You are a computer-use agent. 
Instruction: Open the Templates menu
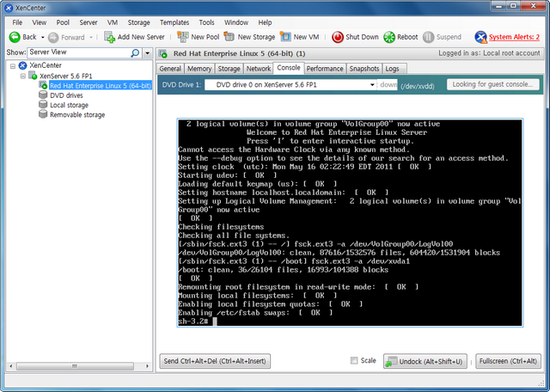pos(174,22)
